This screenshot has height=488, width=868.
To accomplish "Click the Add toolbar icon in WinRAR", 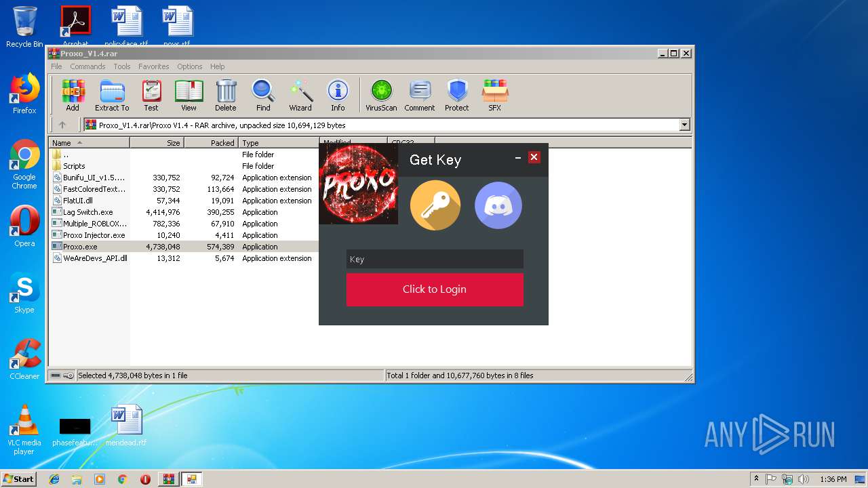I will pyautogui.click(x=73, y=95).
